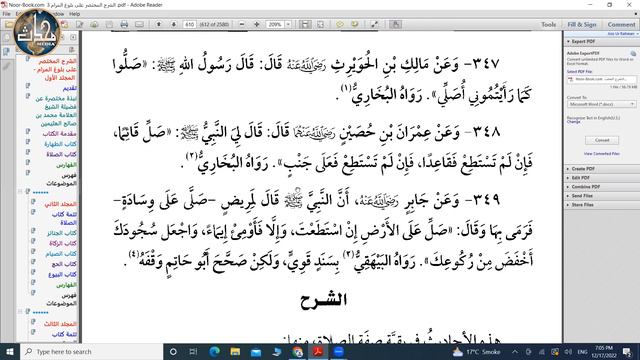Select the fit one full page icon

pyautogui.click(x=320, y=24)
